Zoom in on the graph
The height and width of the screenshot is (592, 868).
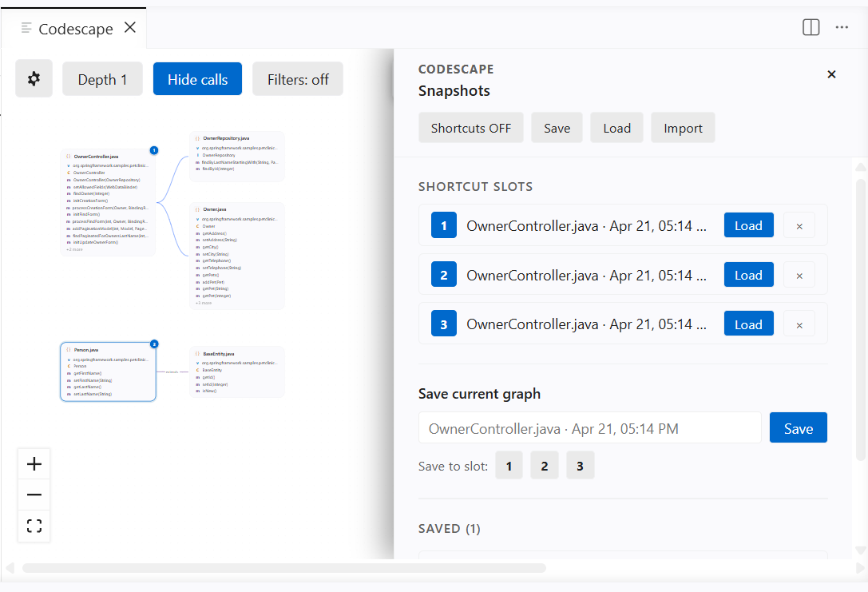34,464
